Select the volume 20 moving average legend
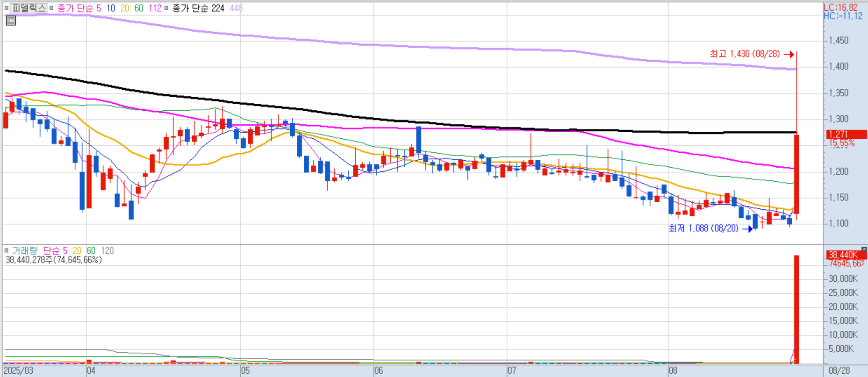This screenshot has height=377, width=868. 77,250
